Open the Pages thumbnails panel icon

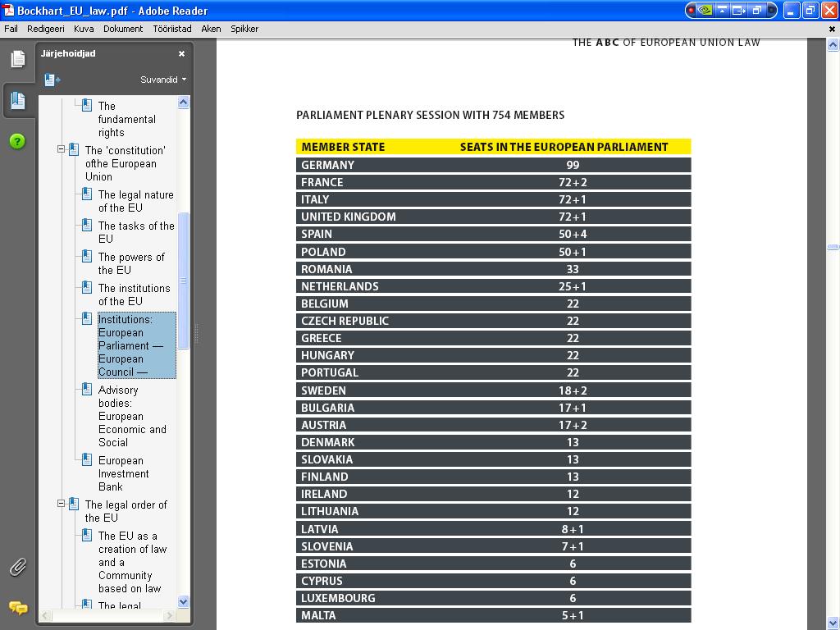point(17,59)
